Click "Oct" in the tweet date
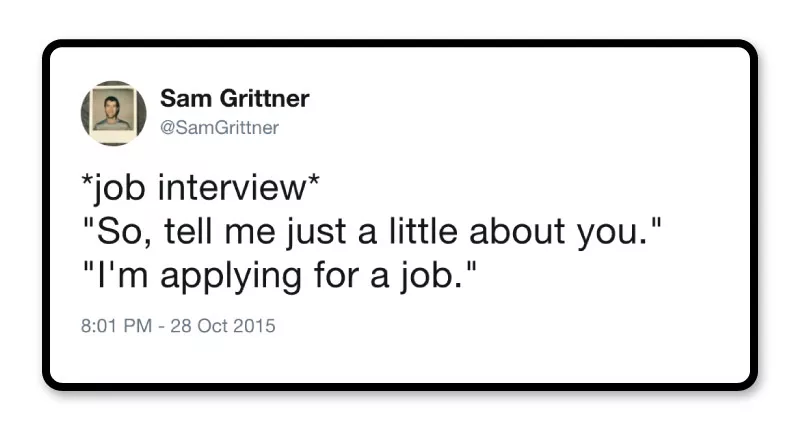This screenshot has width=800, height=424. (x=218, y=326)
